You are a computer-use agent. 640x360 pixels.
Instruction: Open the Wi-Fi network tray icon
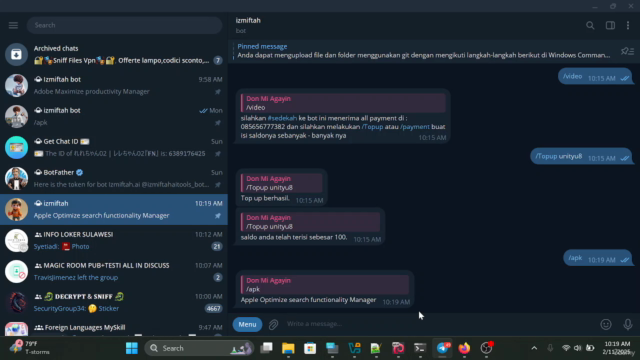[x=566, y=348]
